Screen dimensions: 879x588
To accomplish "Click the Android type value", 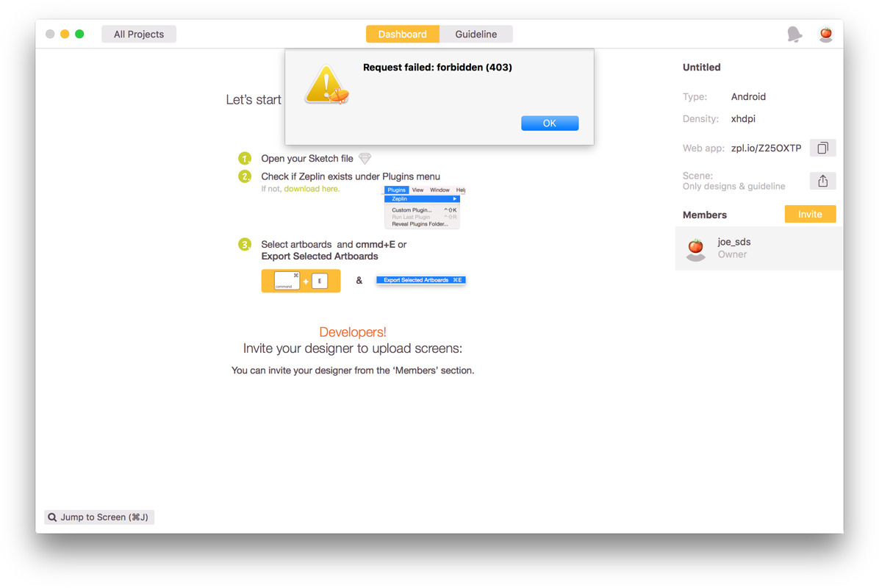I will pos(748,97).
